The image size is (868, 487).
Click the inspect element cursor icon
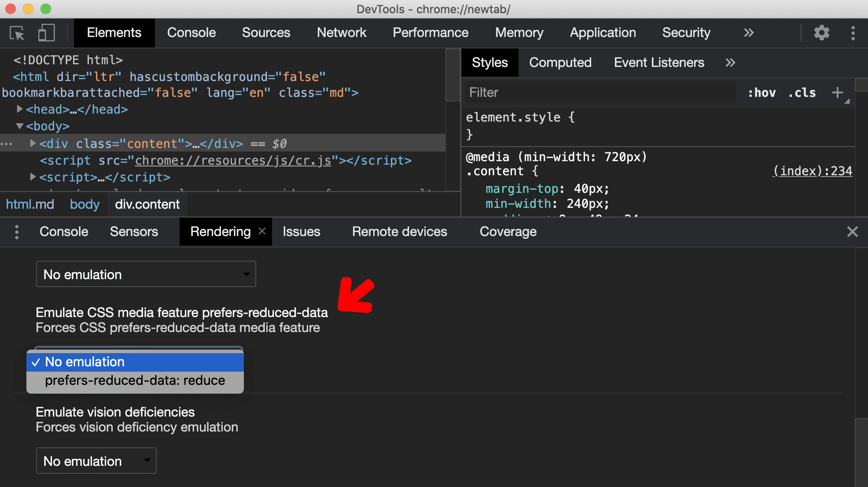[x=17, y=32]
